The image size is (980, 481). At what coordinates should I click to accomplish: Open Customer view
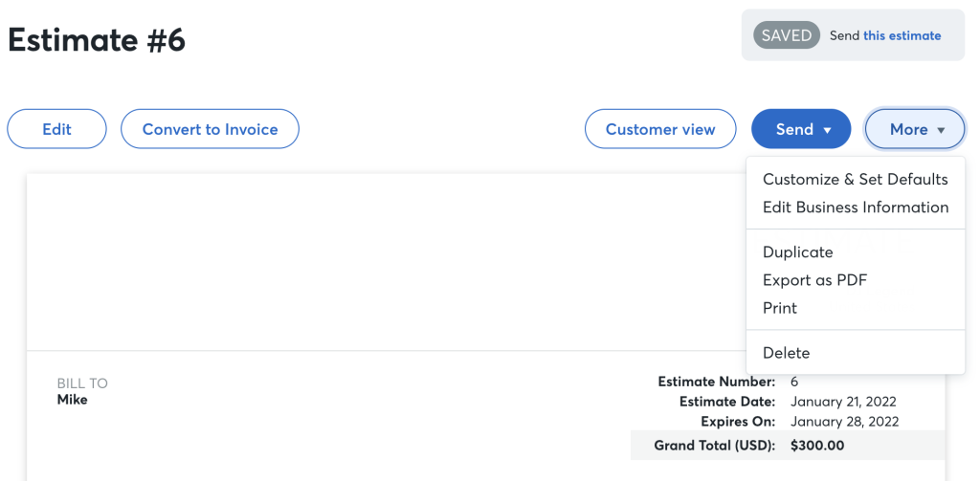[x=660, y=129]
